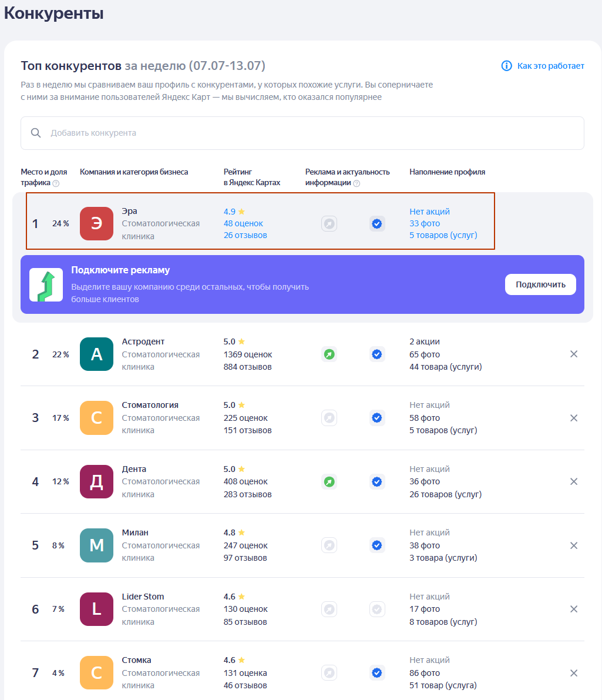Click 86 фото text

pyautogui.click(x=425, y=673)
